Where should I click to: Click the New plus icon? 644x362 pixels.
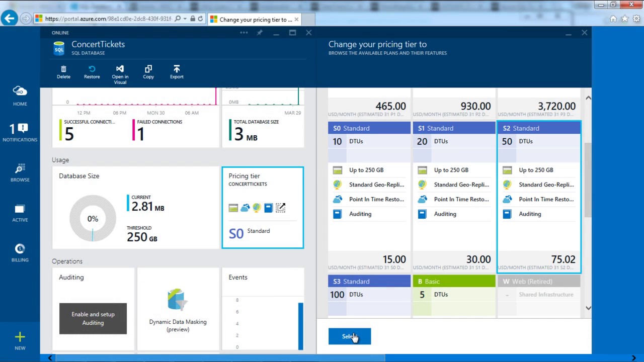(x=20, y=337)
